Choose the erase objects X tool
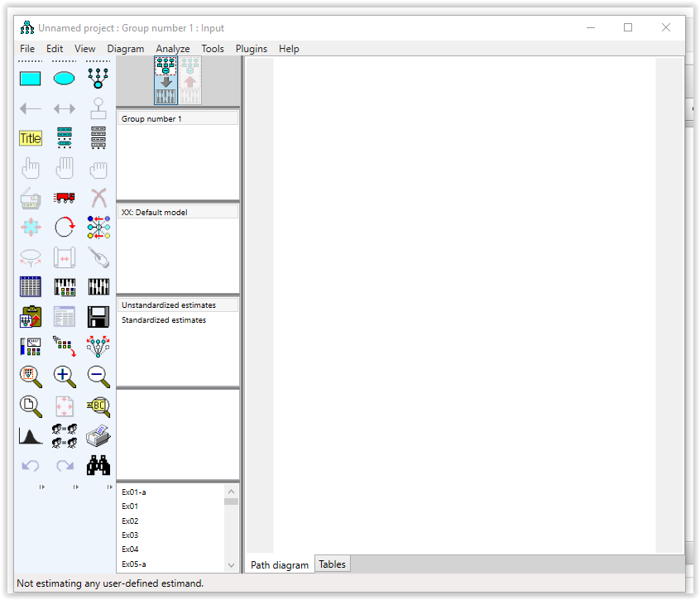 tap(98, 198)
